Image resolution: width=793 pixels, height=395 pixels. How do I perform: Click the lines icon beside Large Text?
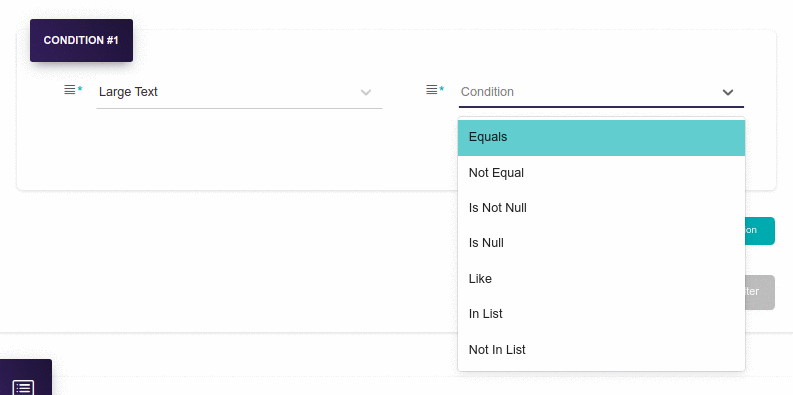70,90
